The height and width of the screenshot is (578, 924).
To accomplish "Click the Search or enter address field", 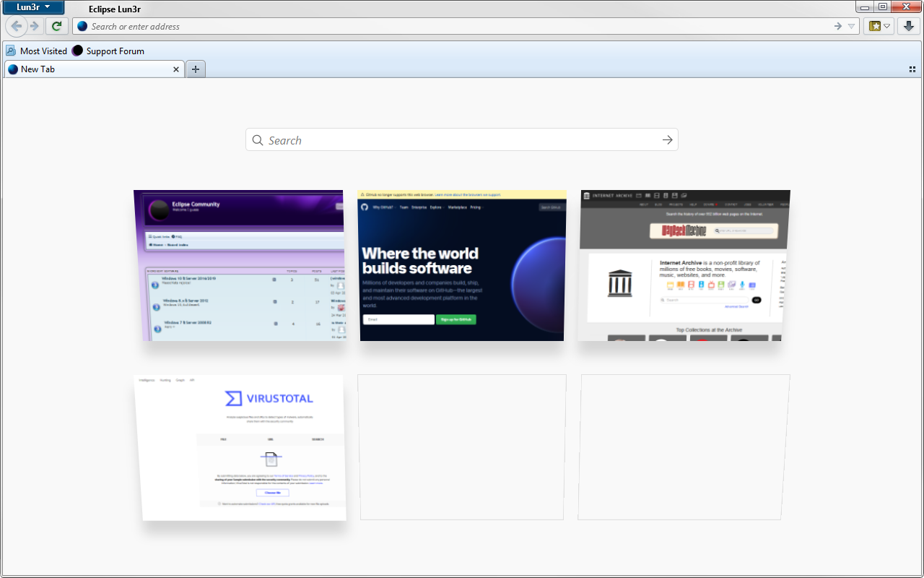I will coord(455,27).
